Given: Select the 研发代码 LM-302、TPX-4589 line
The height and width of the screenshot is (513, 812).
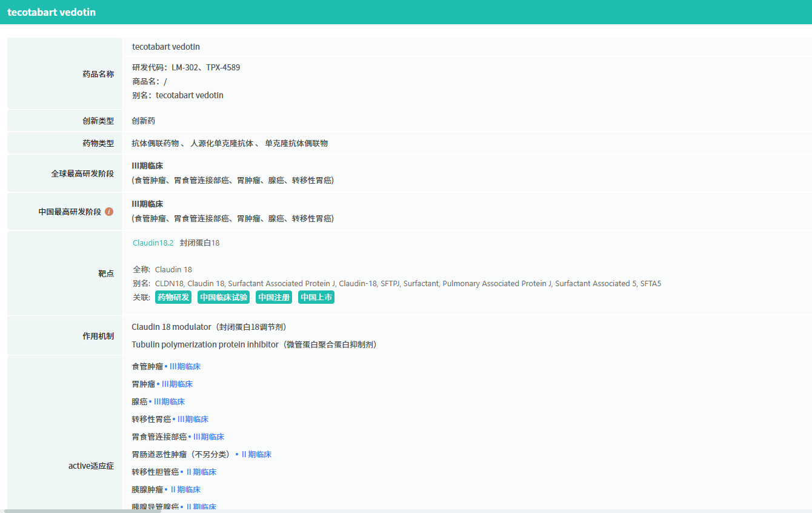Looking at the screenshot, I should (186, 67).
